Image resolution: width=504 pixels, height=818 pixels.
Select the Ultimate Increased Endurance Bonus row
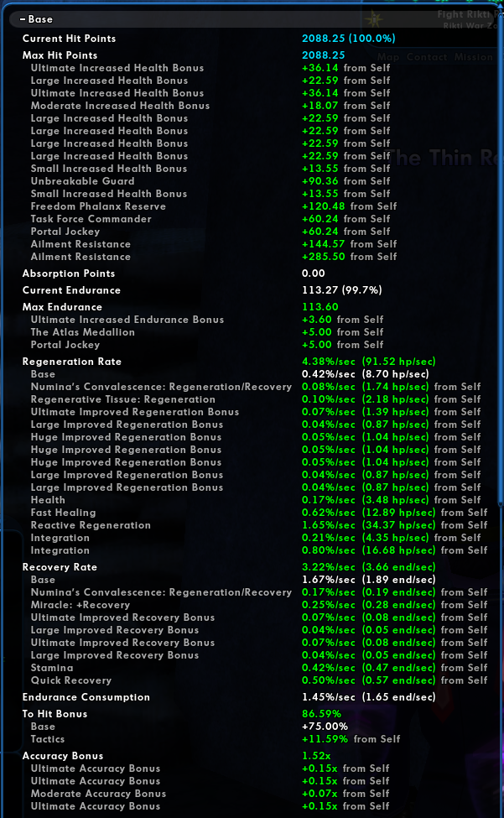coord(127,320)
